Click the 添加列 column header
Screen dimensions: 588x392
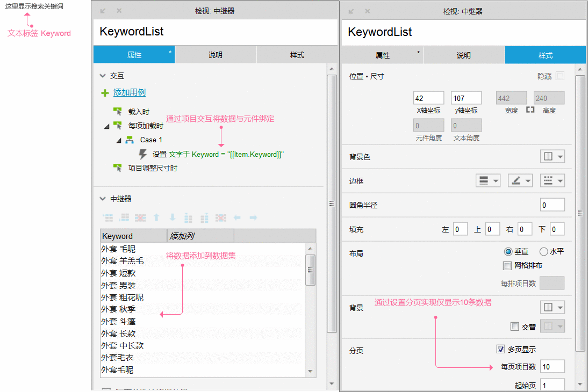[x=200, y=236]
